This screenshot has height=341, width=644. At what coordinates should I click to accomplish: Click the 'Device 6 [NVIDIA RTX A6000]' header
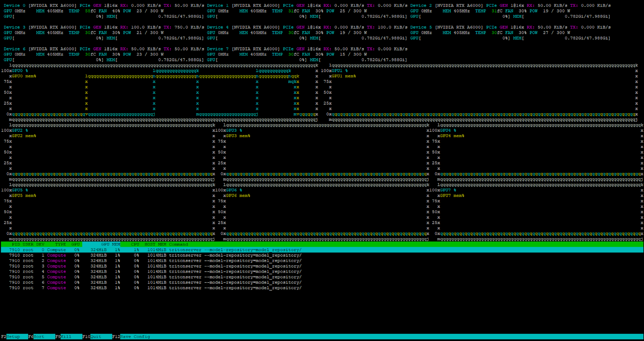[x=40, y=49]
